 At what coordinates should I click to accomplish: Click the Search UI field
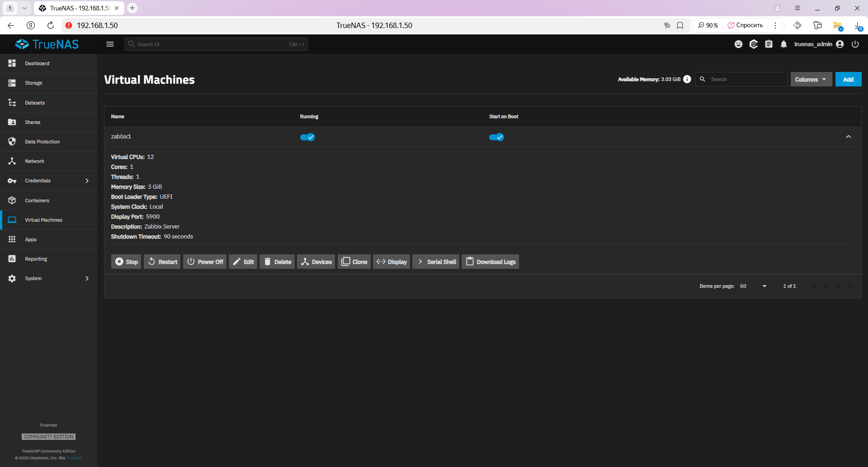[x=216, y=44]
